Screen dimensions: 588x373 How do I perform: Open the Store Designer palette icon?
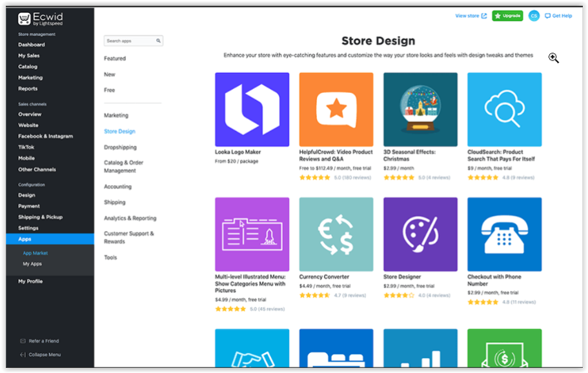point(420,234)
